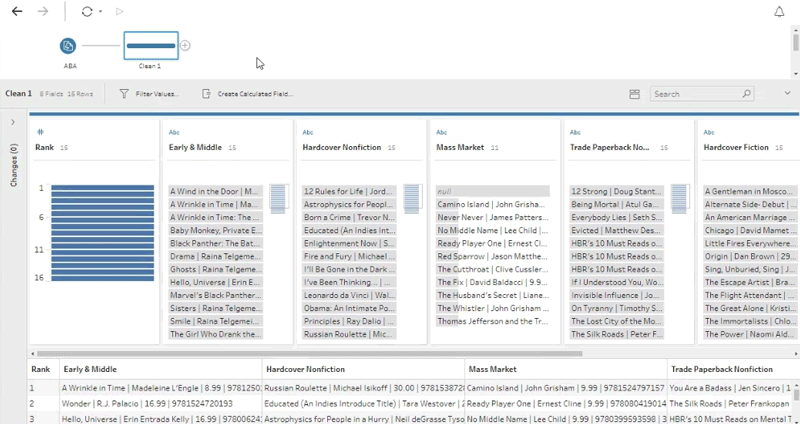
Task: Click the refresh data icon
Action: [87, 12]
